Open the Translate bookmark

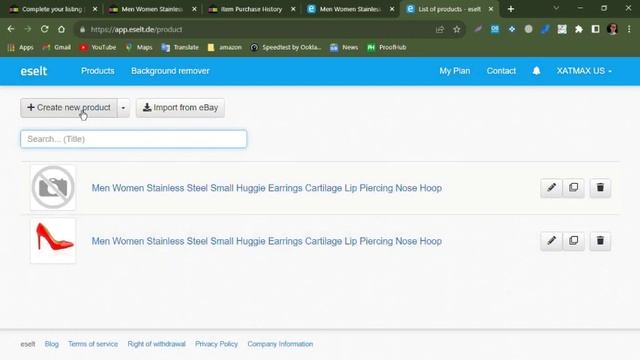[x=180, y=47]
